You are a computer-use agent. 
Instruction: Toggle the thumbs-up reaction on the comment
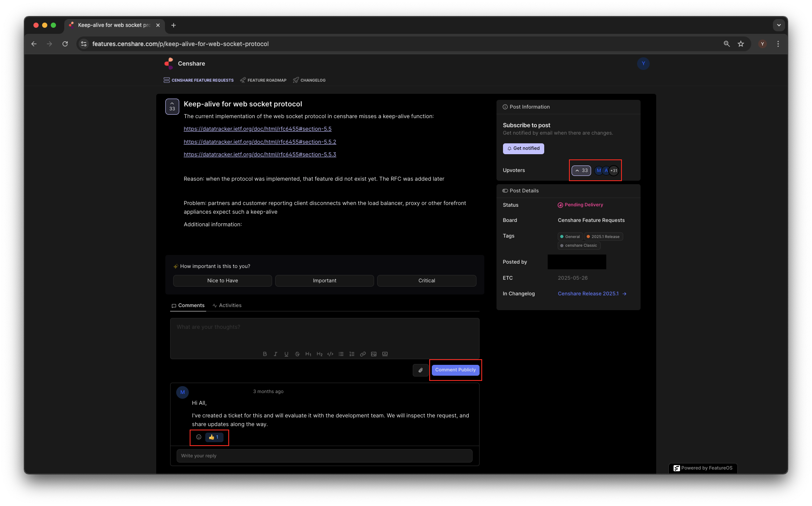[x=214, y=437]
